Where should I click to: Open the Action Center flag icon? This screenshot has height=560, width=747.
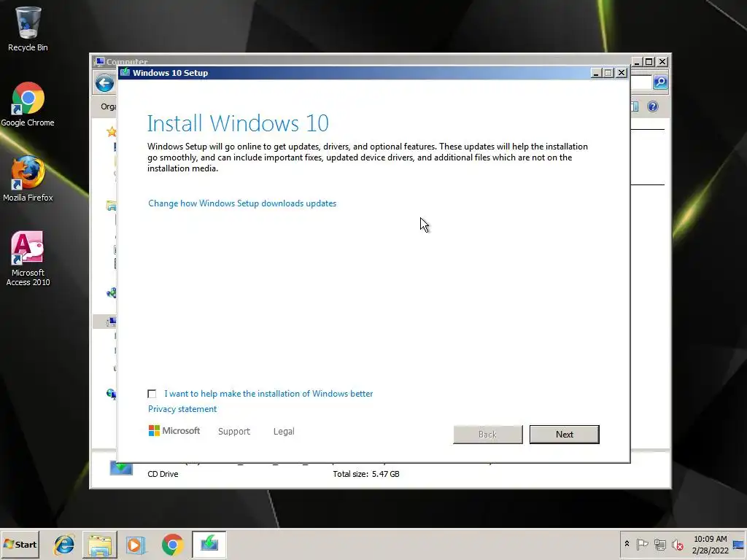pyautogui.click(x=642, y=544)
